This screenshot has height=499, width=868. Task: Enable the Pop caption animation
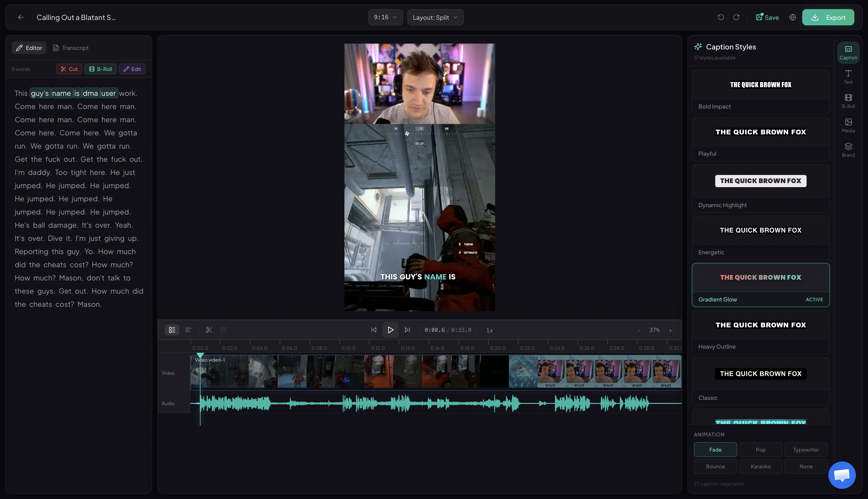[x=760, y=449]
